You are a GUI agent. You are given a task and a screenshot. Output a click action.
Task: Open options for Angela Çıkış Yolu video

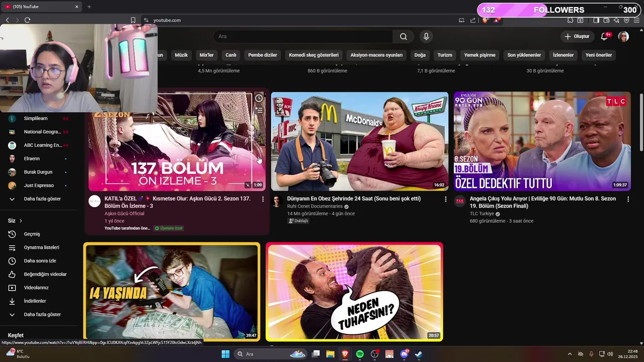(628, 199)
